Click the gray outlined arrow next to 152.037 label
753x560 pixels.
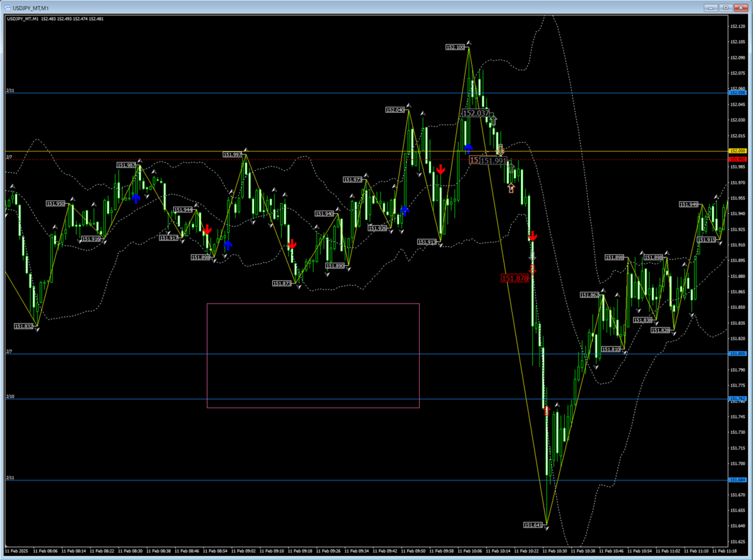click(x=494, y=119)
